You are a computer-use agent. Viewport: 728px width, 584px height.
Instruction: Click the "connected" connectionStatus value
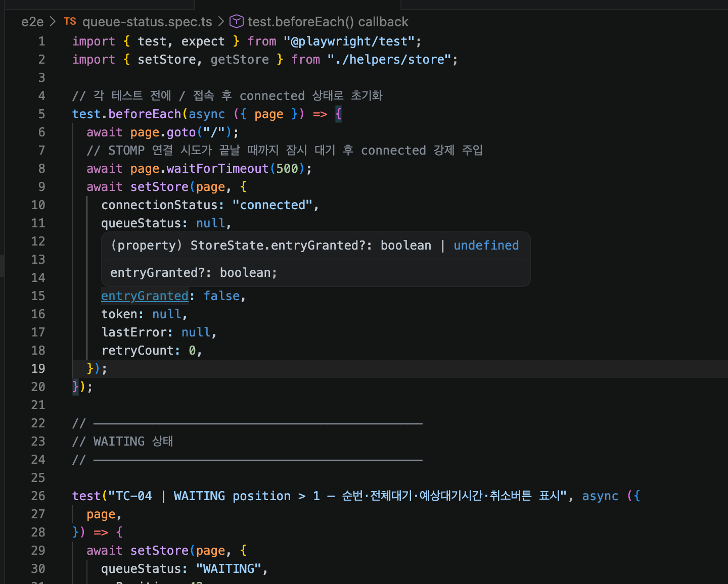point(272,205)
